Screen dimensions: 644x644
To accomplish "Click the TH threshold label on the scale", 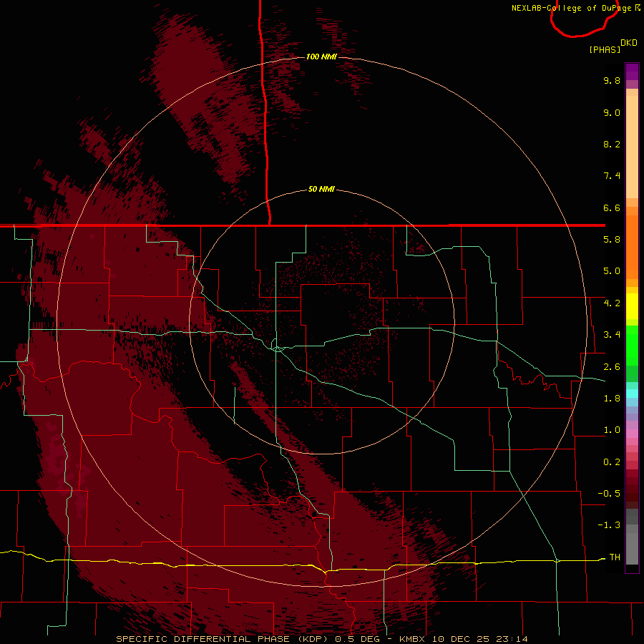I will (615, 557).
